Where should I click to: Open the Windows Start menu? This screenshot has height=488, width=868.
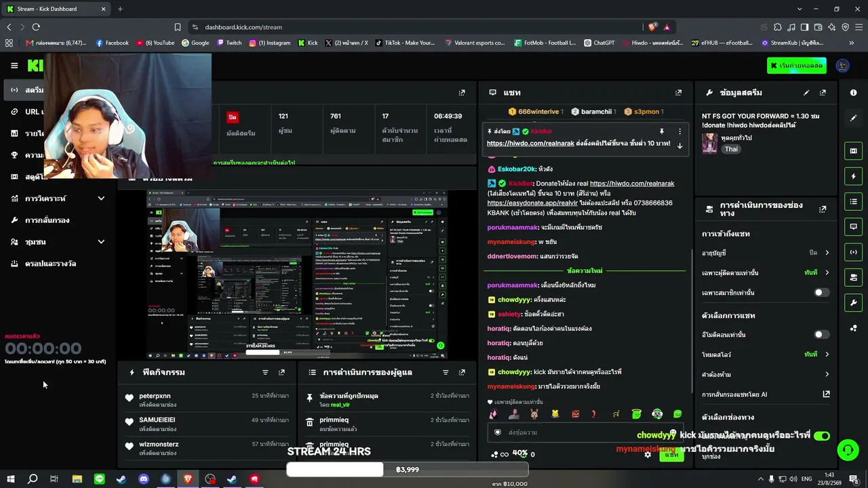coord(11,479)
